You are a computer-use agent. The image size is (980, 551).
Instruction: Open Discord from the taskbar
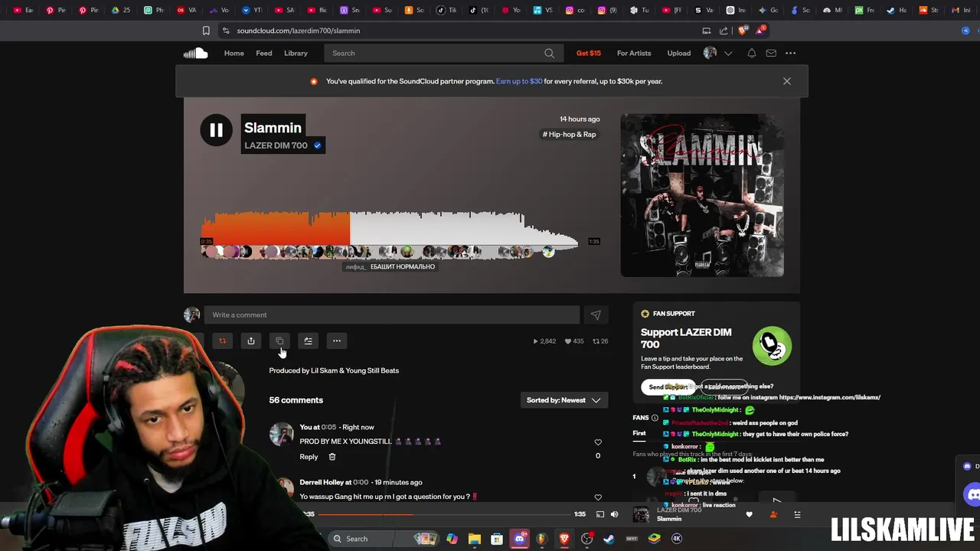(x=520, y=539)
